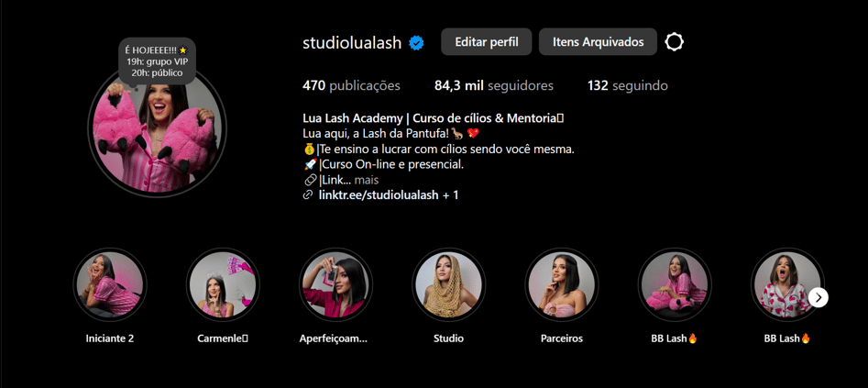Click the verified badge next to studiolualash

[416, 43]
